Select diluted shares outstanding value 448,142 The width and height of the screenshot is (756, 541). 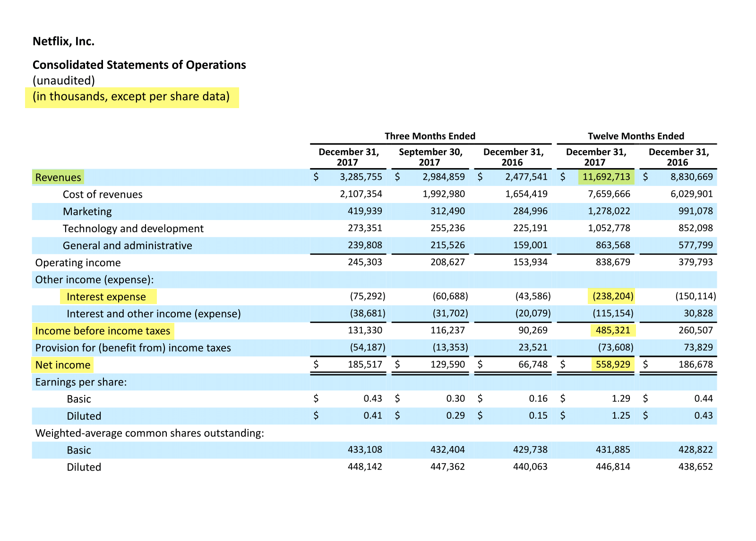[365, 466]
